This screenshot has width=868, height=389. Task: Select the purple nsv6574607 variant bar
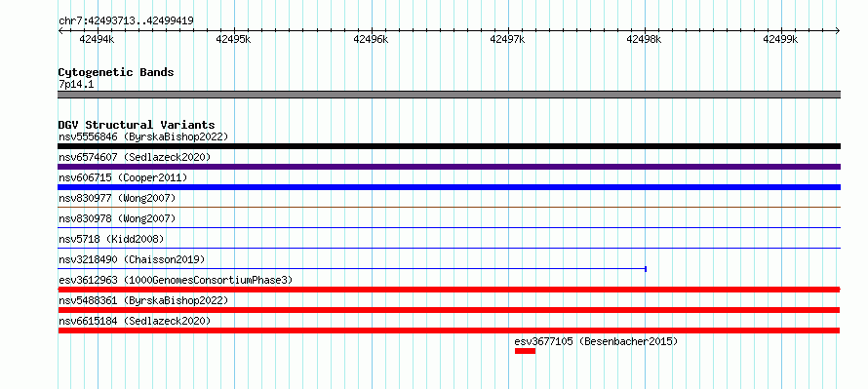(x=449, y=167)
